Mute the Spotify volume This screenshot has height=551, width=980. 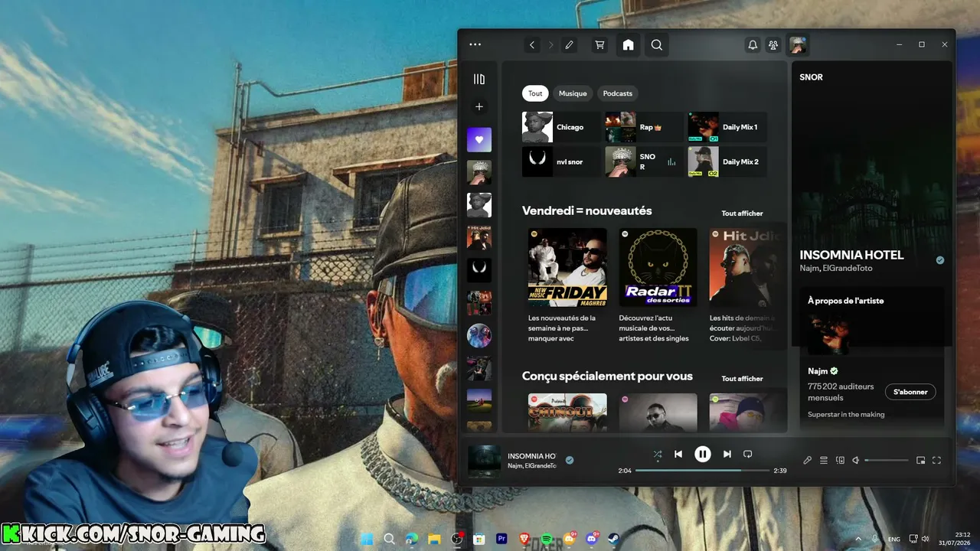[856, 460]
